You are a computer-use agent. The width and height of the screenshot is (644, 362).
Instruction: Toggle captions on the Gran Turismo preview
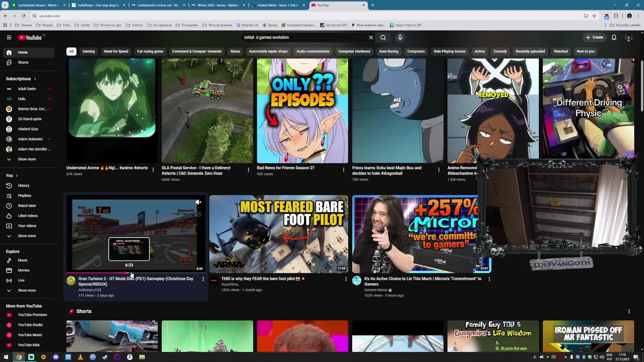pos(198,214)
